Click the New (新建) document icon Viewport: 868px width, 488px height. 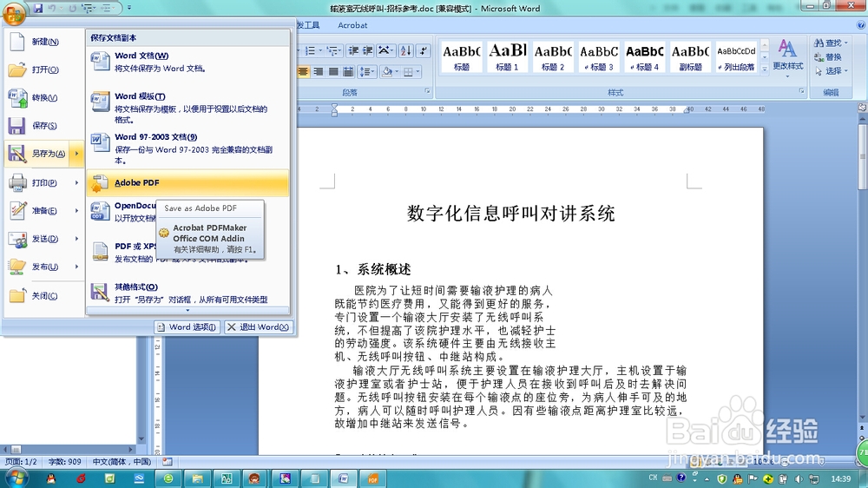coord(17,42)
